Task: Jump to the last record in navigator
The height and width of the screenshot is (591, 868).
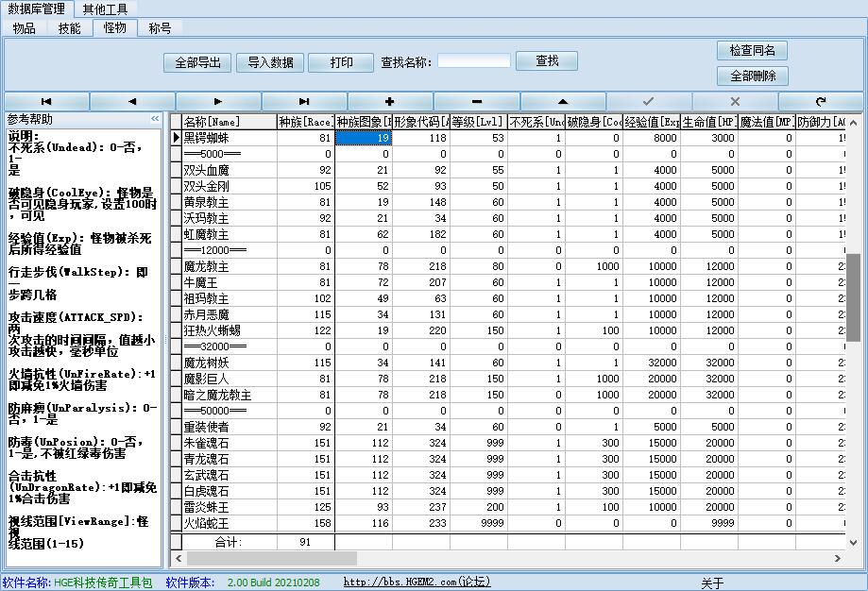Action: point(304,101)
